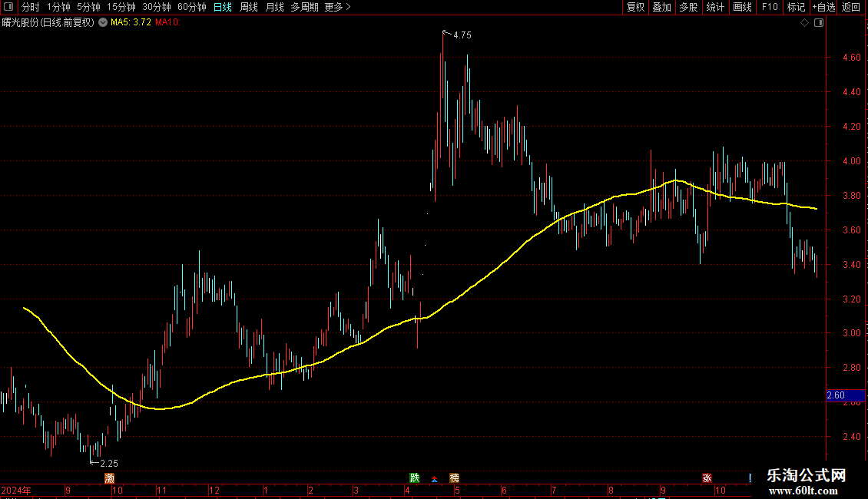
Task: Click the MA5: 3.72 indicator label
Action: point(131,22)
